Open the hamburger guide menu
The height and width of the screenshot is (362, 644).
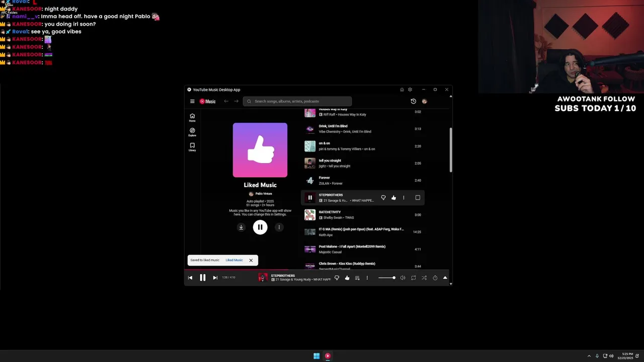[192, 101]
